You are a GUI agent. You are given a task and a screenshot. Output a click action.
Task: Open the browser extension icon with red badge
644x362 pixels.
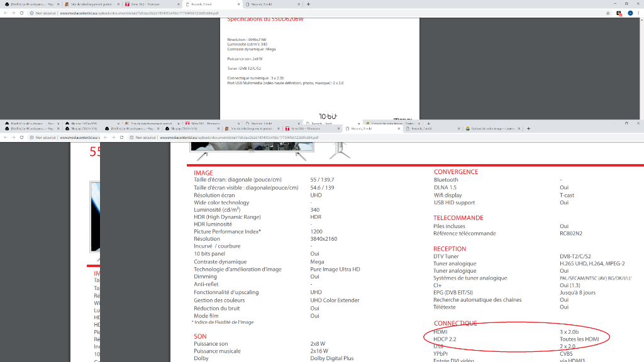[x=619, y=13]
